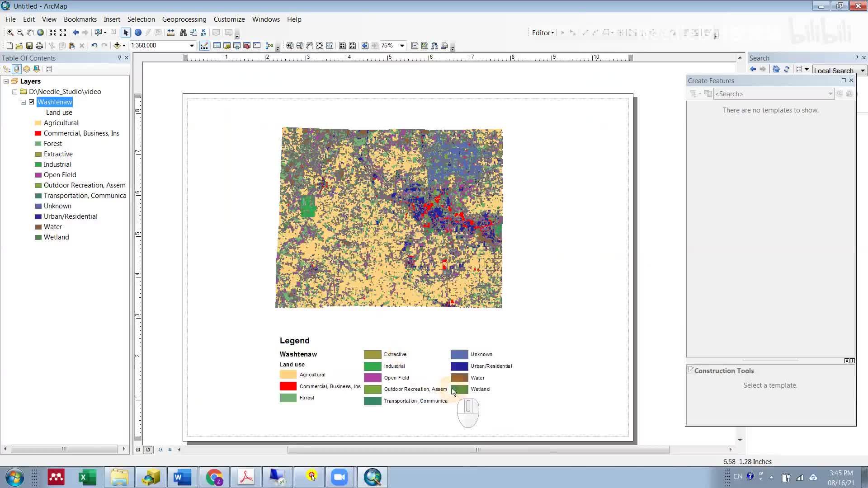The image size is (868, 488).
Task: Collapse the Washtenaw layer legend
Action: [23, 102]
